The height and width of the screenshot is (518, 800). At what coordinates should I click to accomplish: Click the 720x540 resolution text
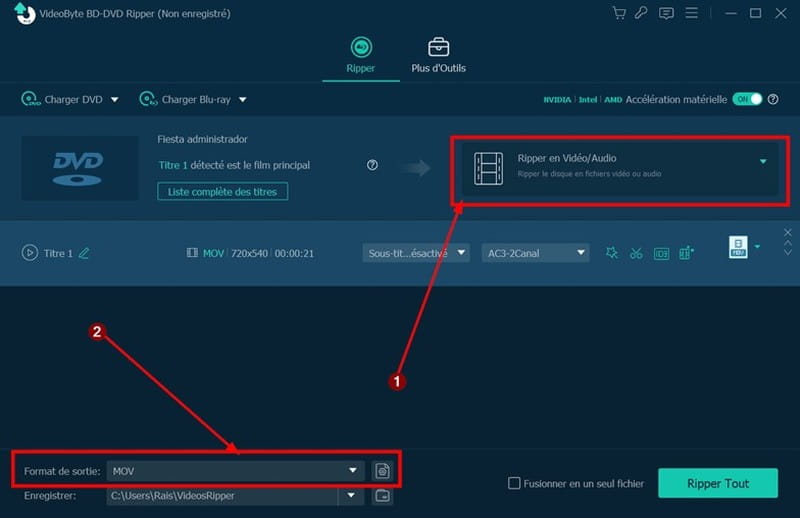pos(249,253)
